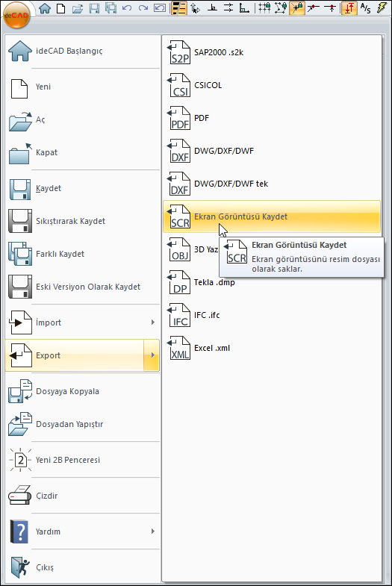Toggle the highlighted list-view toolbar button

pos(179,8)
